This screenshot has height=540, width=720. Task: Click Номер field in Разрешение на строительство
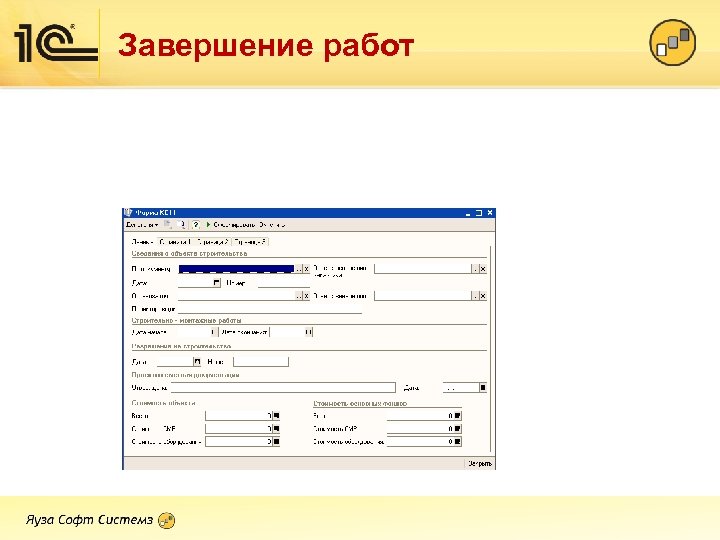click(x=261, y=362)
